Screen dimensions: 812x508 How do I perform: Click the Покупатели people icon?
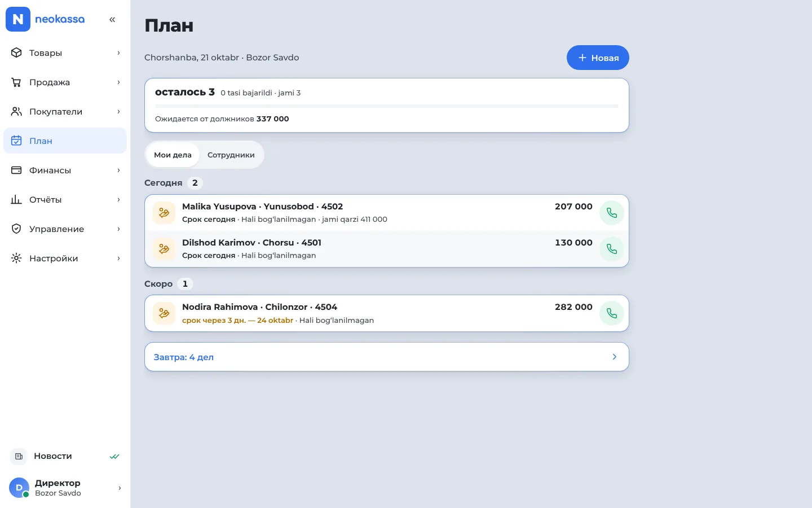16,112
